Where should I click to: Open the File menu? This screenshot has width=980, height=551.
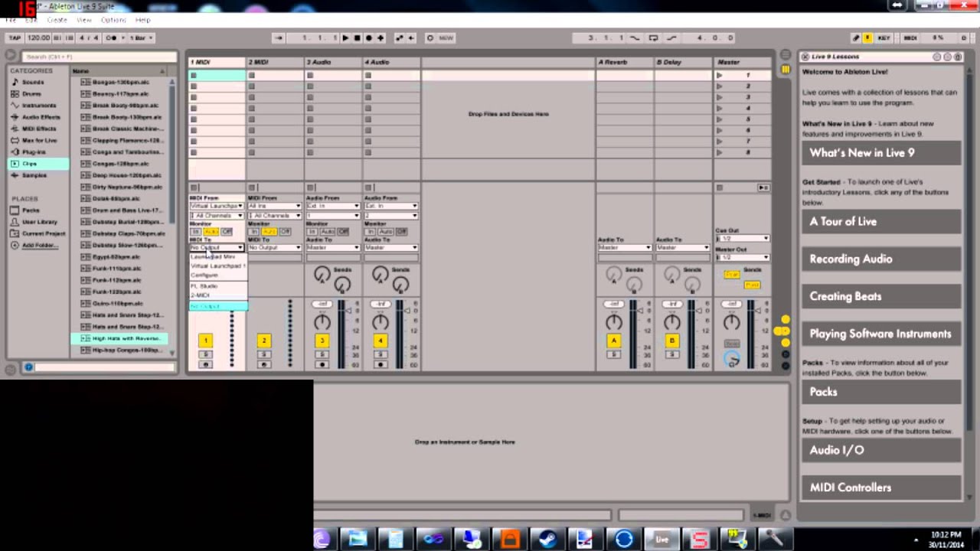10,20
